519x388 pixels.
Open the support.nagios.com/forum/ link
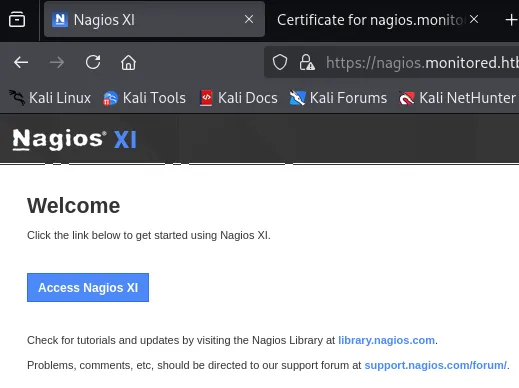point(435,365)
